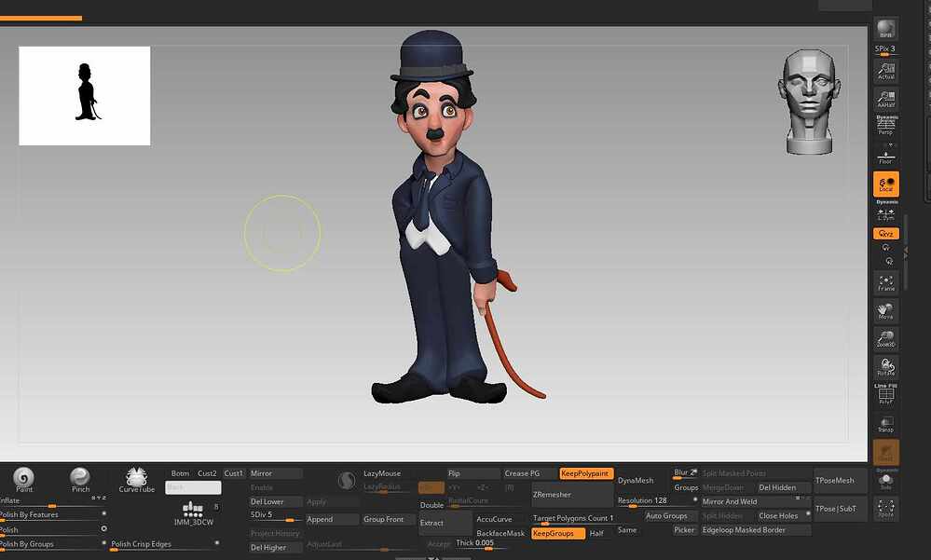The width and height of the screenshot is (931, 560).
Task: Click Edgeloop Masked Border button
Action: [755, 529]
